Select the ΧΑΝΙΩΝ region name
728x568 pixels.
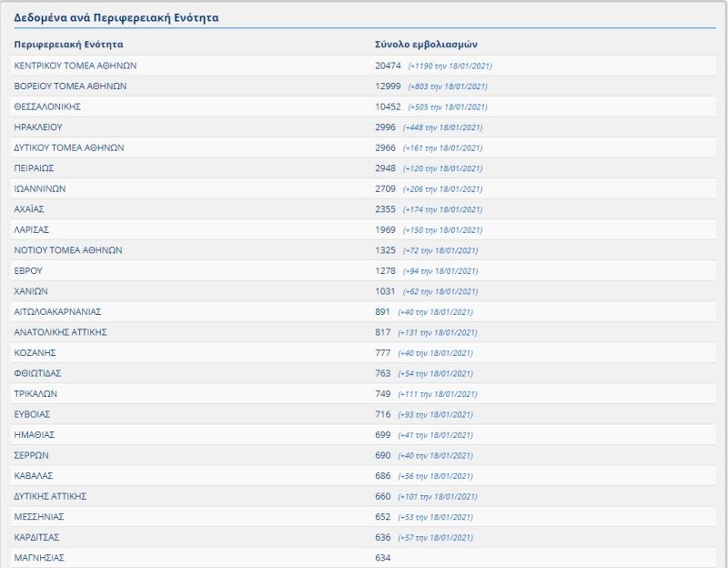pos(31,291)
